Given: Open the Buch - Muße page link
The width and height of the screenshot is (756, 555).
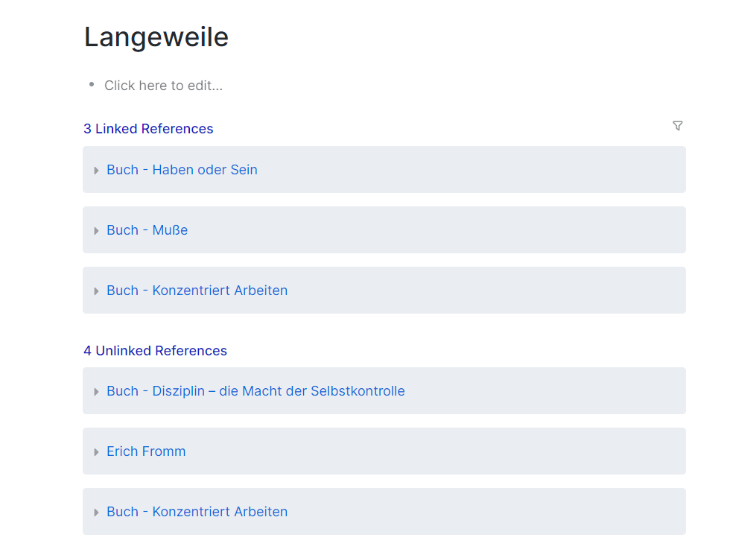Looking at the screenshot, I should click(x=147, y=230).
